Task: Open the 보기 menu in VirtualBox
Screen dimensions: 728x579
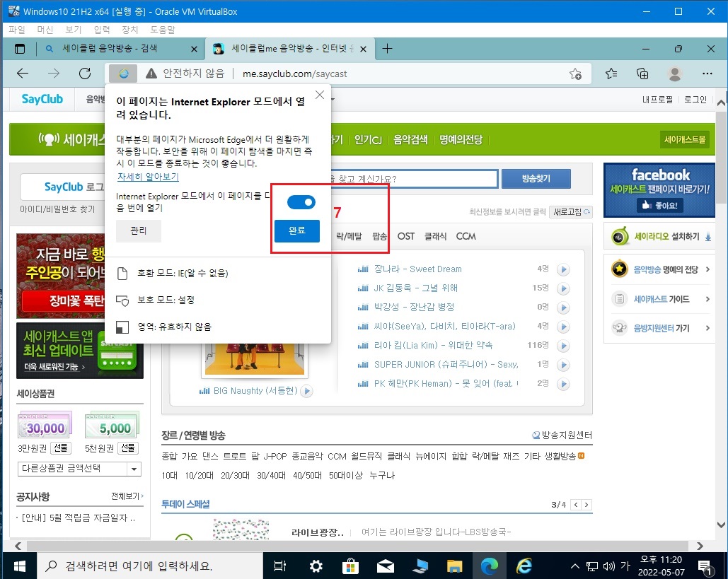Action: point(73,30)
